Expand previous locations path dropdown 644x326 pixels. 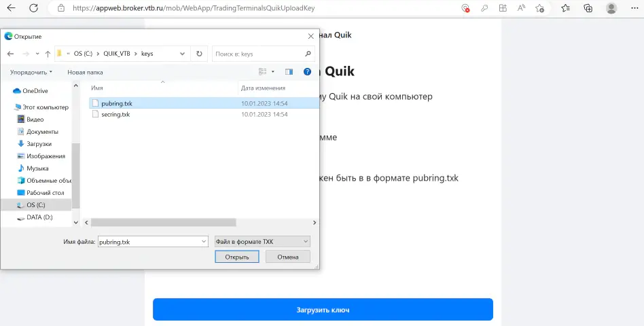click(182, 54)
